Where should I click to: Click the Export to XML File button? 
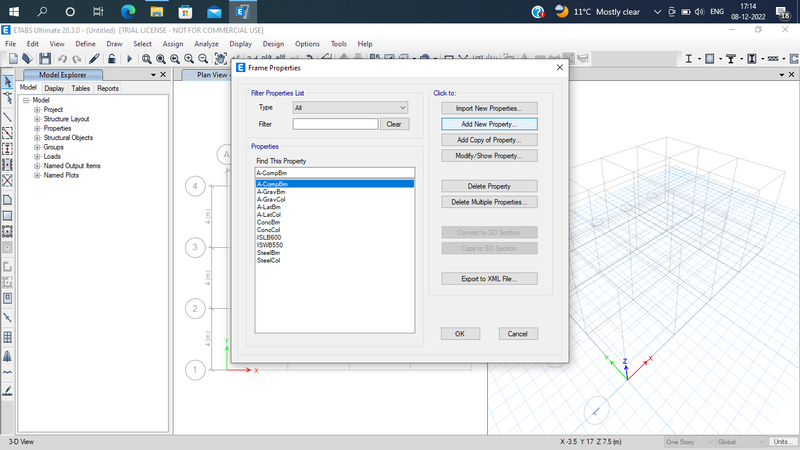coord(489,279)
